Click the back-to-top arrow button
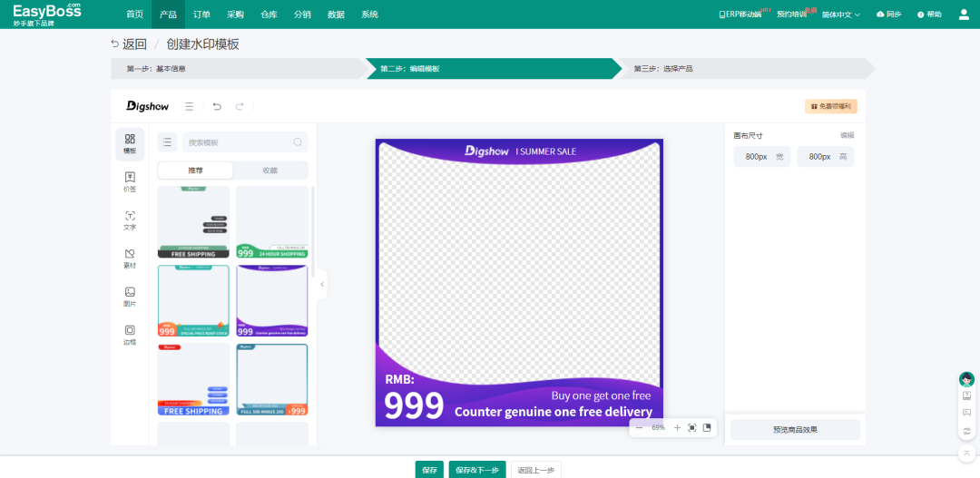Screen dimensions: 980x478 pos(967,453)
